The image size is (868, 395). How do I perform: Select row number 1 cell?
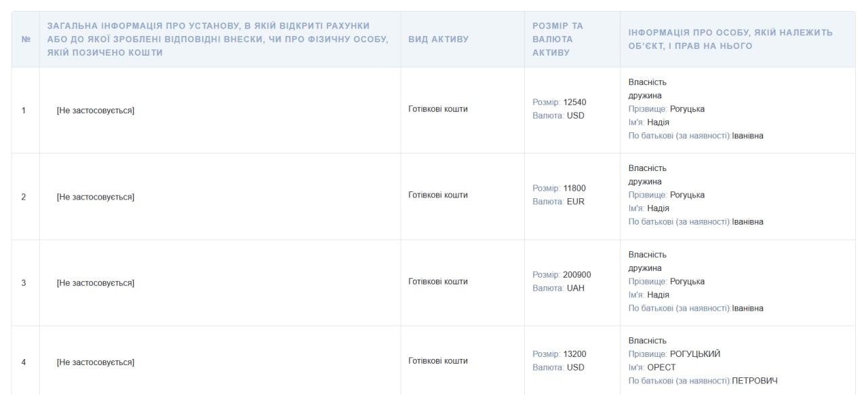click(x=24, y=110)
